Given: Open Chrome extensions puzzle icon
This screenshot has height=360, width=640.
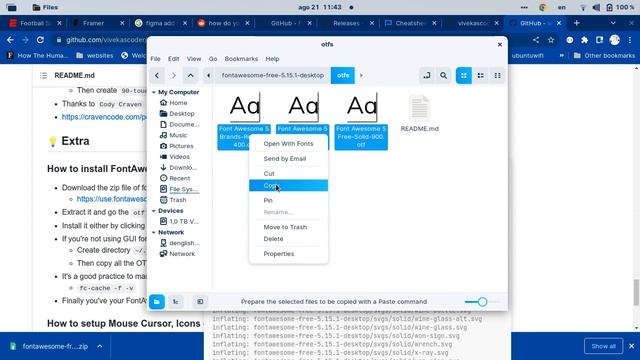Looking at the screenshot, I should coord(584,40).
